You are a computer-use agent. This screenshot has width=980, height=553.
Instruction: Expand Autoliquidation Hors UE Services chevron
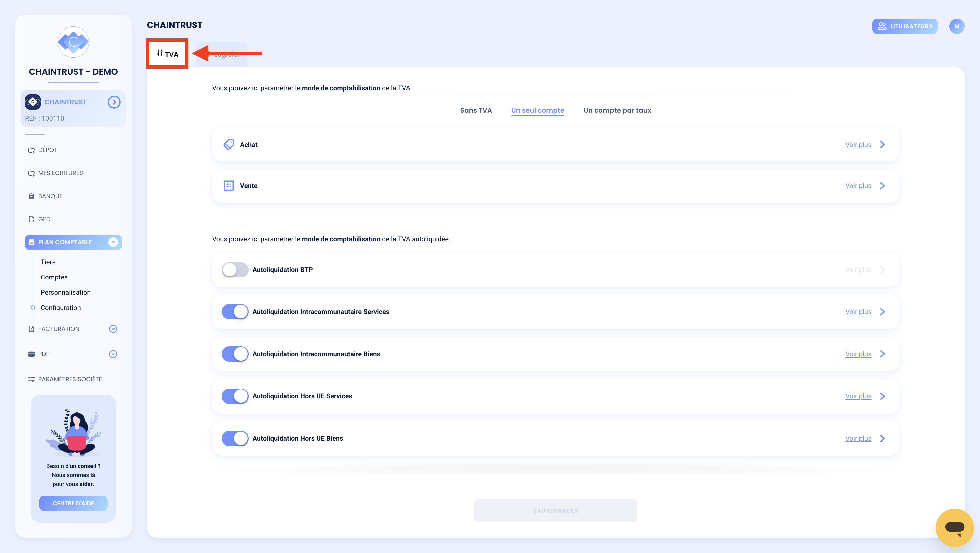[883, 396]
